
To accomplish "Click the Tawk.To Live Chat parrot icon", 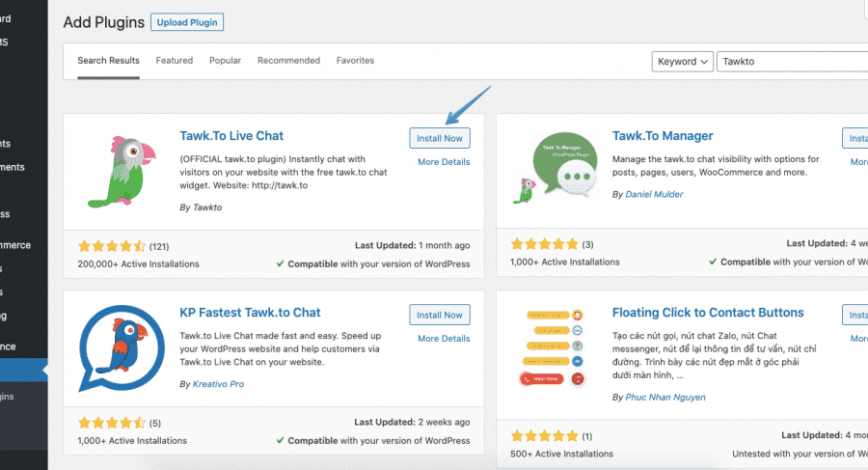I will (x=122, y=172).
